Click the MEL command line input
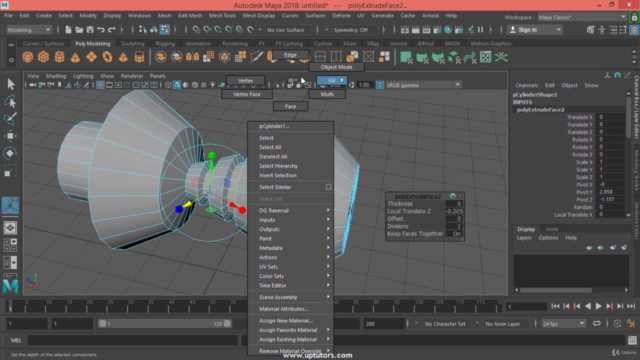 point(133,340)
